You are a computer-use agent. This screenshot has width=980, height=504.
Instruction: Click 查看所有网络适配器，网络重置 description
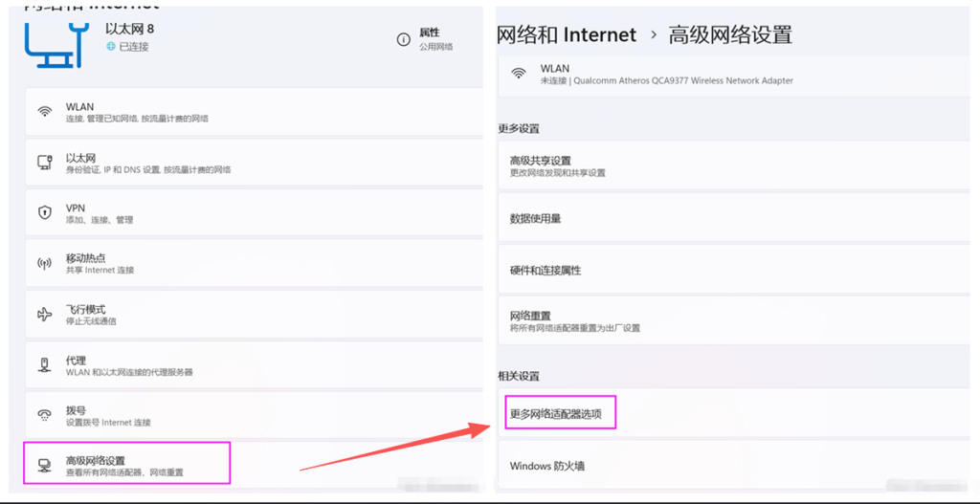point(125,472)
